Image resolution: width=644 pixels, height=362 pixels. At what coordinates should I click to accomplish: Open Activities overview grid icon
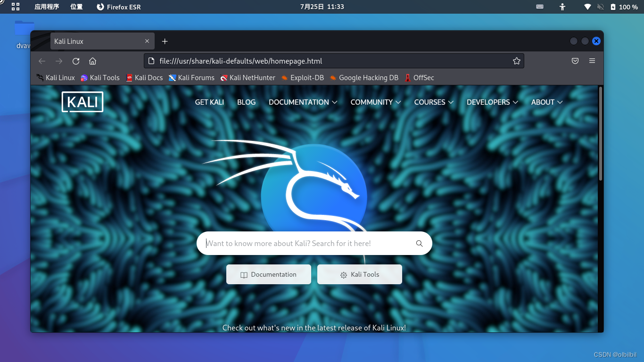pyautogui.click(x=16, y=7)
